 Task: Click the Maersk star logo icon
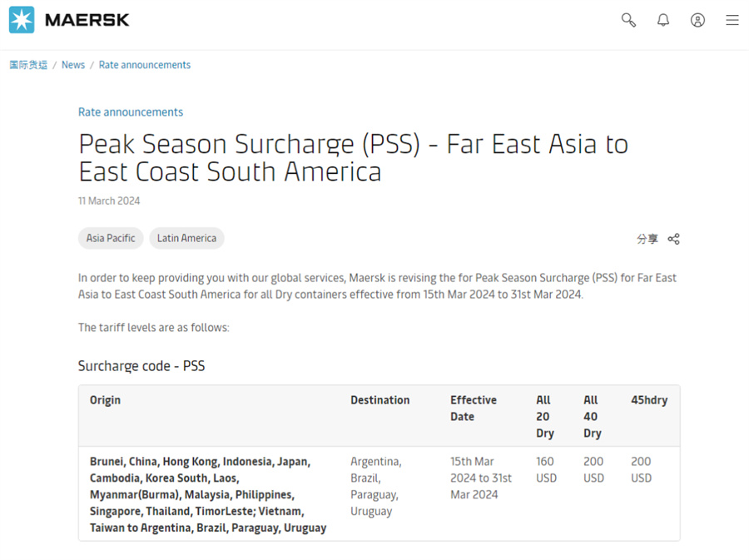(22, 20)
